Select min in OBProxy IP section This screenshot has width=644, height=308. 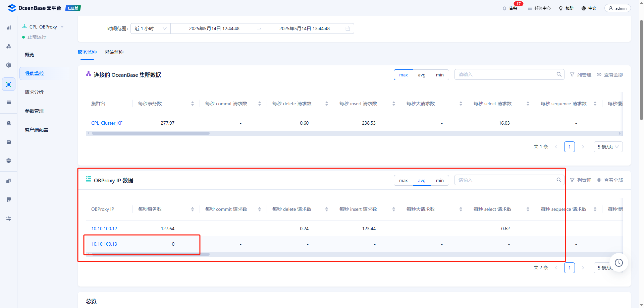point(440,180)
